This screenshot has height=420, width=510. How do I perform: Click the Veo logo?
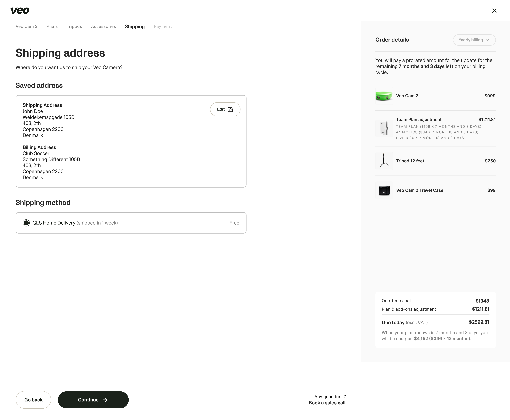point(20,10)
